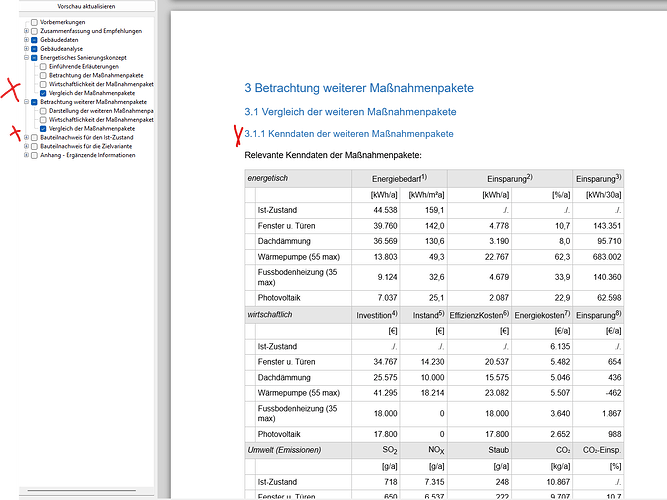667x500 pixels.
Task: Tick the Darstellung der weiteren Maßnahmenpakete checkbox
Action: [x=43, y=111]
